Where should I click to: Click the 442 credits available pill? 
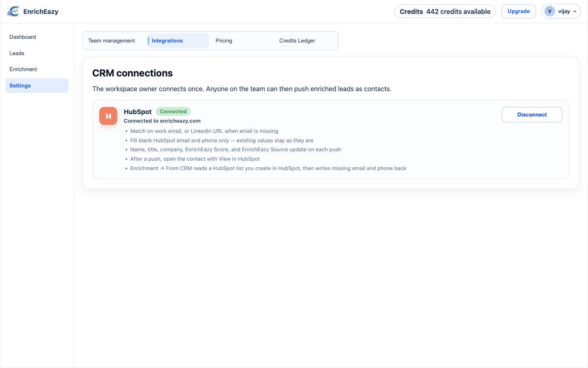pyautogui.click(x=445, y=11)
